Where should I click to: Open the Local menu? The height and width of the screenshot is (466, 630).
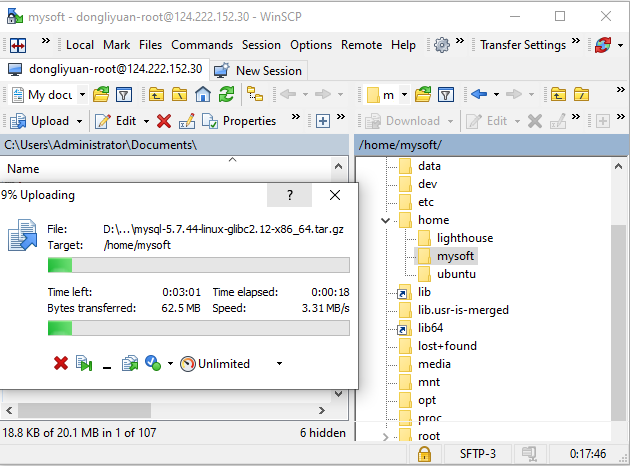(x=80, y=45)
